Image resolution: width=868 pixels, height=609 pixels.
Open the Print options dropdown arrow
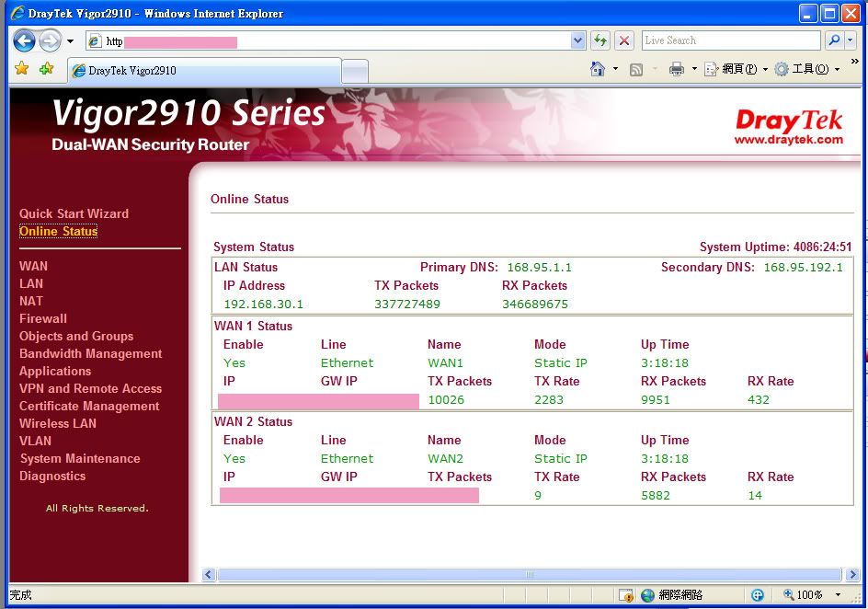pyautogui.click(x=694, y=69)
